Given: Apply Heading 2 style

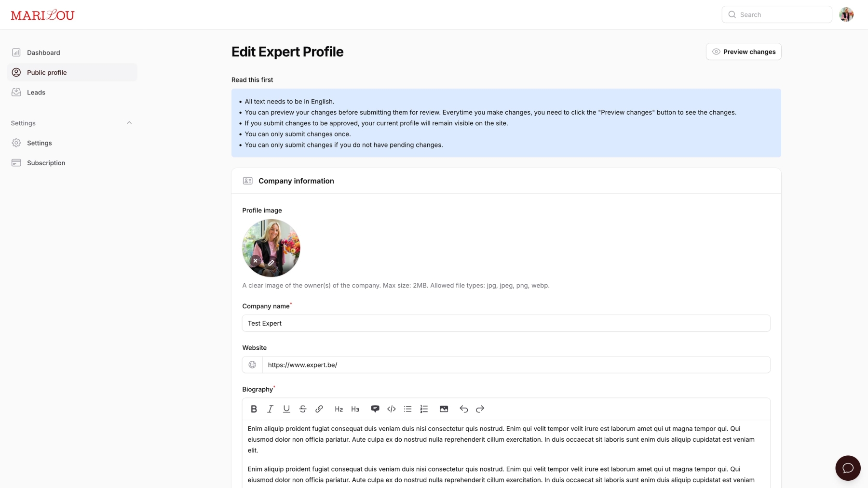Looking at the screenshot, I should [339, 409].
